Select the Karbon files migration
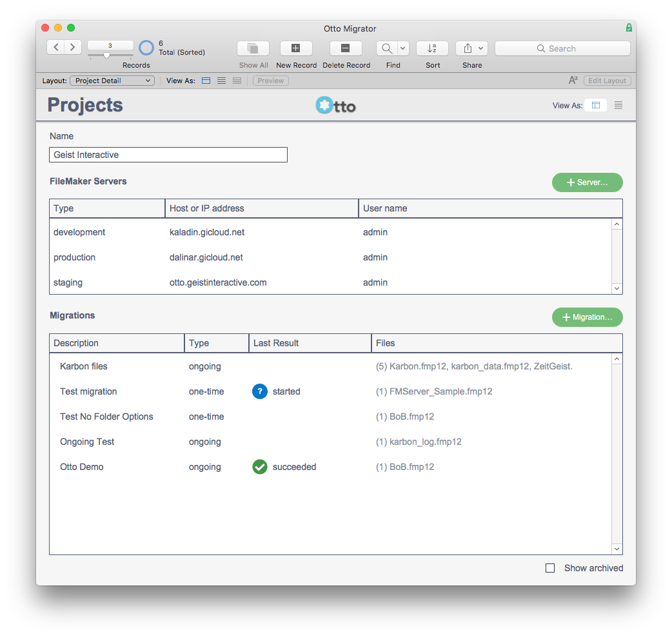 pos(330,366)
